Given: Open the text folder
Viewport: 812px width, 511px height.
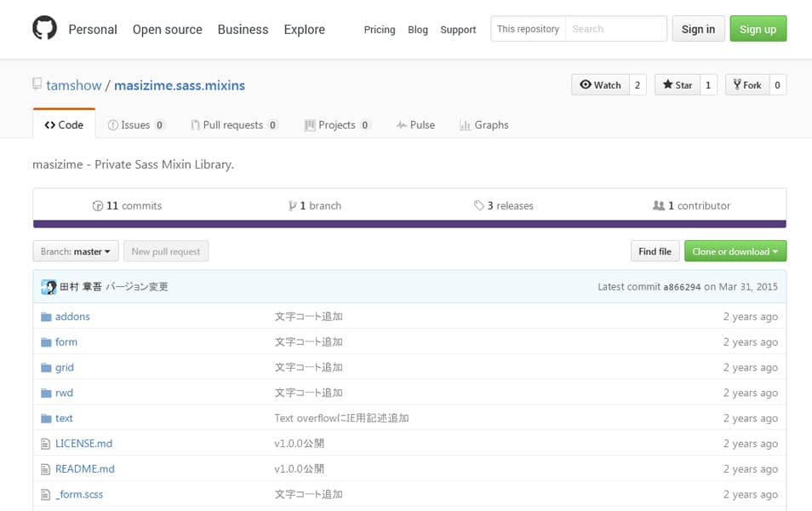Looking at the screenshot, I should click(64, 418).
